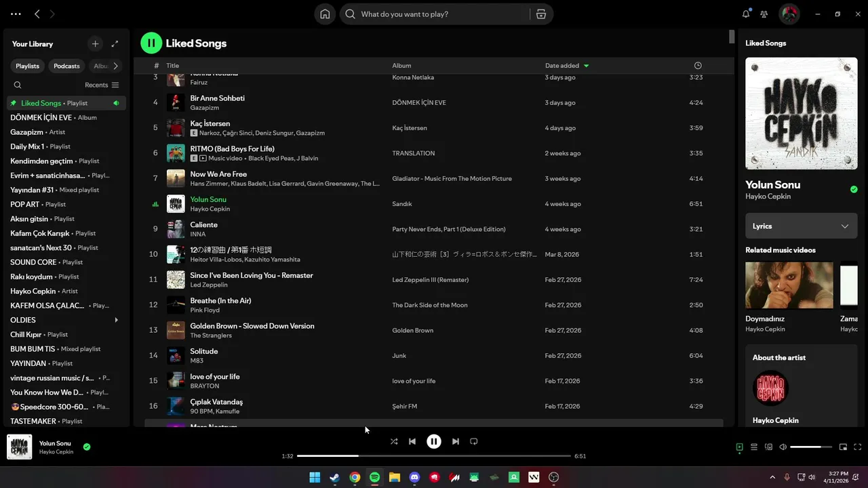Viewport: 868px width, 488px height.
Task: Open the Gazapizm artist in library
Action: (66, 132)
